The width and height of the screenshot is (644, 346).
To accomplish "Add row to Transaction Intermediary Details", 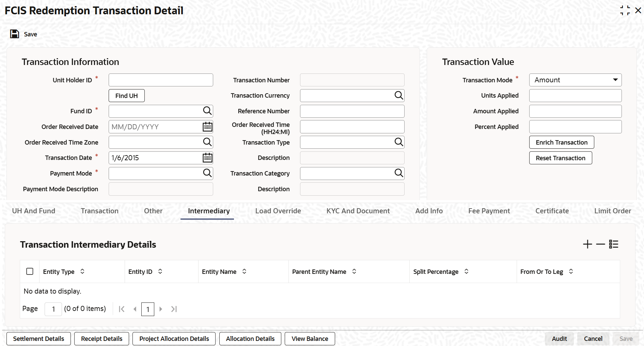I will [x=587, y=244].
